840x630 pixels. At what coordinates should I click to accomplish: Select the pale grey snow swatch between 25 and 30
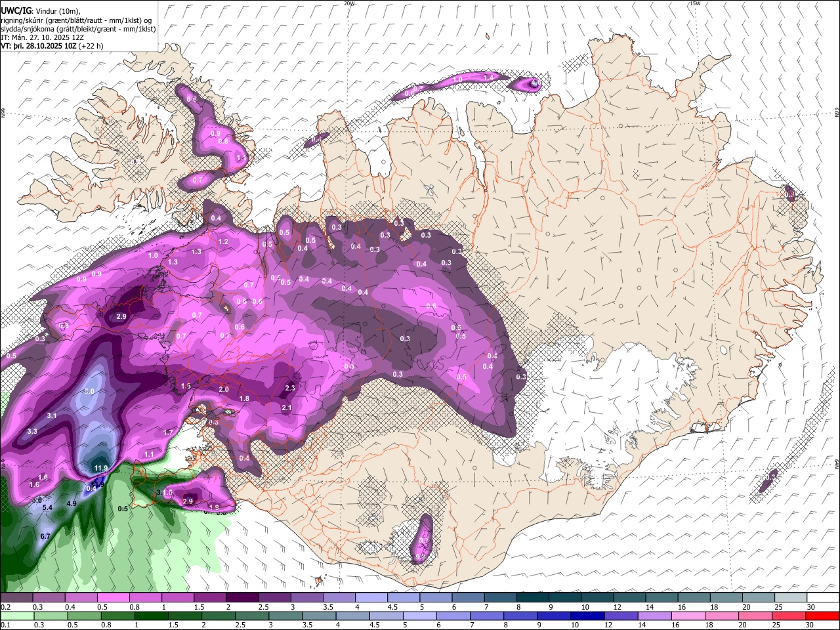pyautogui.click(x=791, y=597)
